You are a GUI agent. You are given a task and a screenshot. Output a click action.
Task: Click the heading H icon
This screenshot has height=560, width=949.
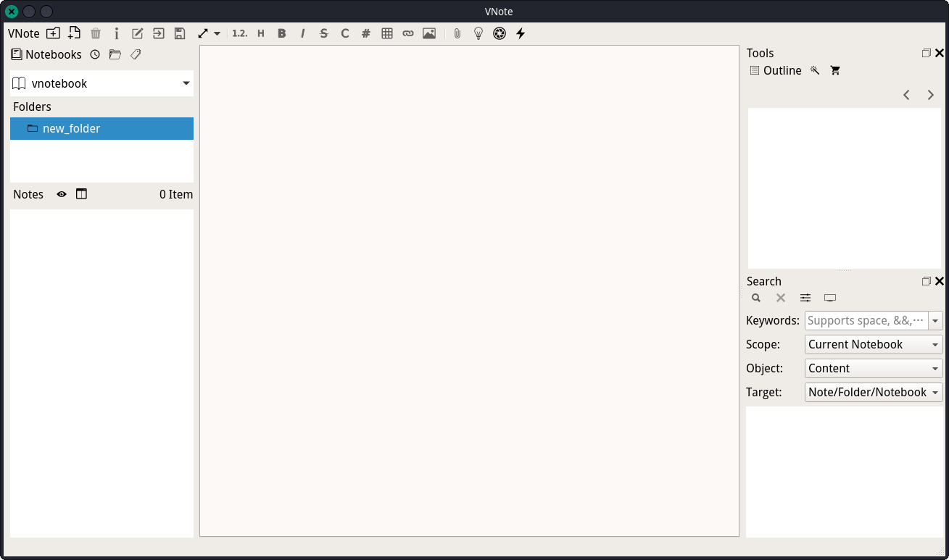(x=261, y=33)
